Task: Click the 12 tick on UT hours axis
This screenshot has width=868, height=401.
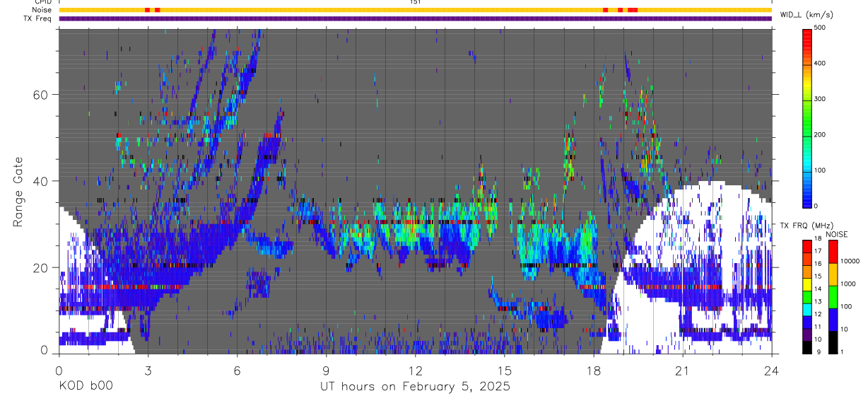Action: (x=415, y=370)
